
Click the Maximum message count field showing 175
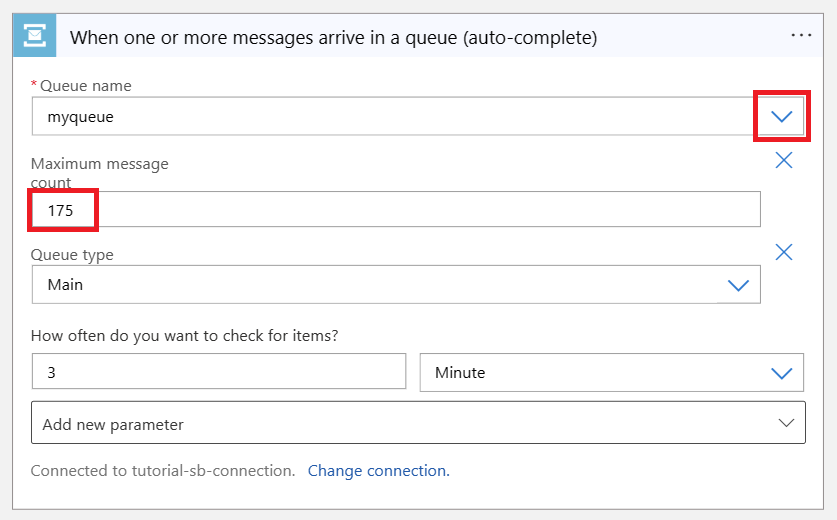[x=400, y=210]
